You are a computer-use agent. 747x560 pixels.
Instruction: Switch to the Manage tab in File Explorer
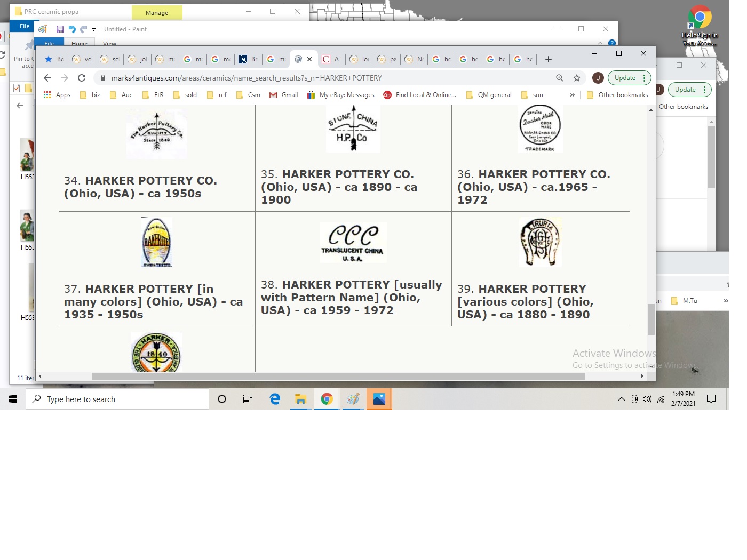(157, 12)
